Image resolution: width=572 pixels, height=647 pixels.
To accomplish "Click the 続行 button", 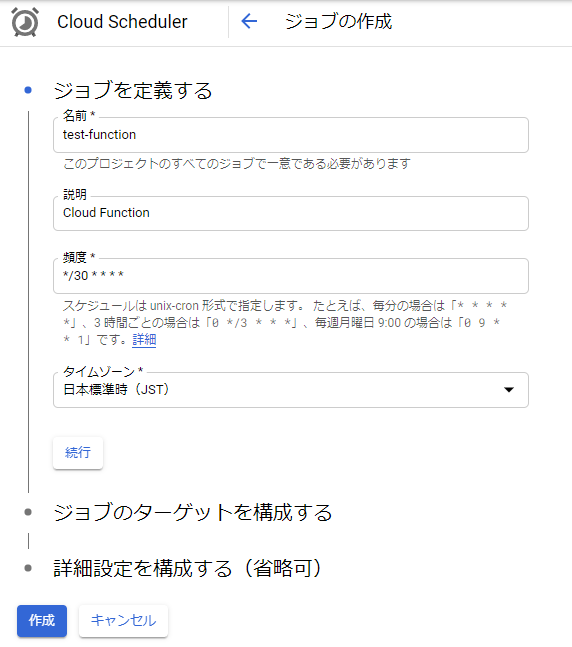I will click(78, 453).
